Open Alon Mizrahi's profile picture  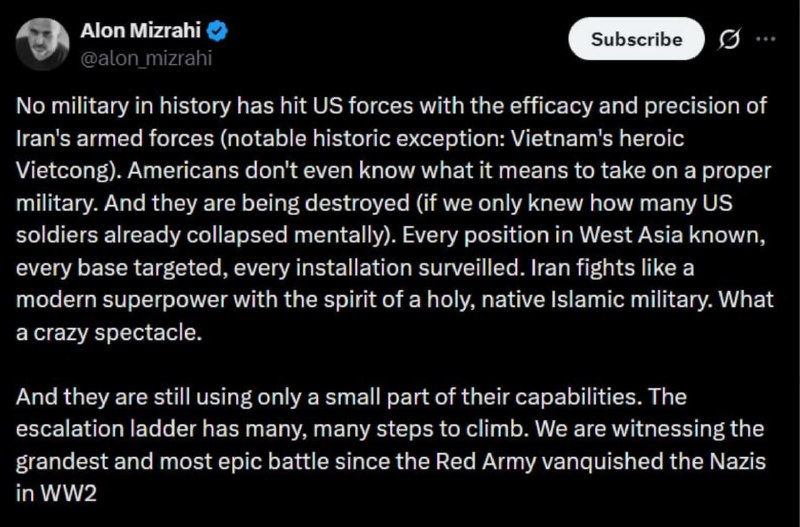click(42, 44)
